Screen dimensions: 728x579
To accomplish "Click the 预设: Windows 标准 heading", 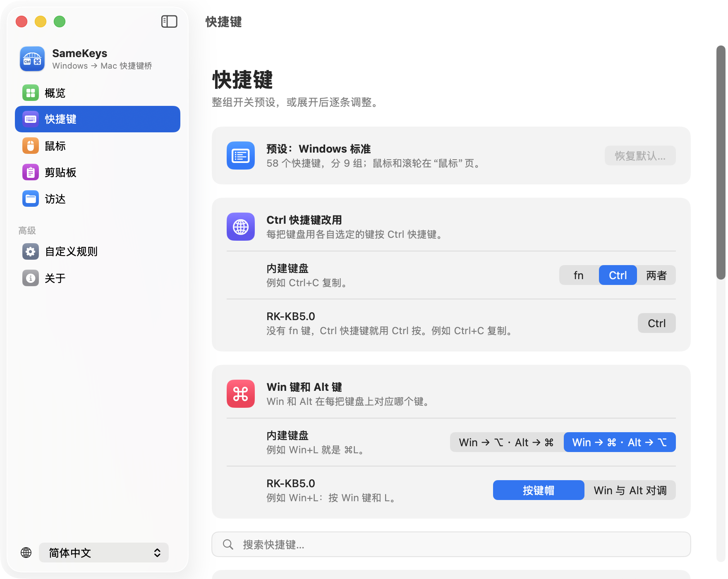I will (318, 148).
